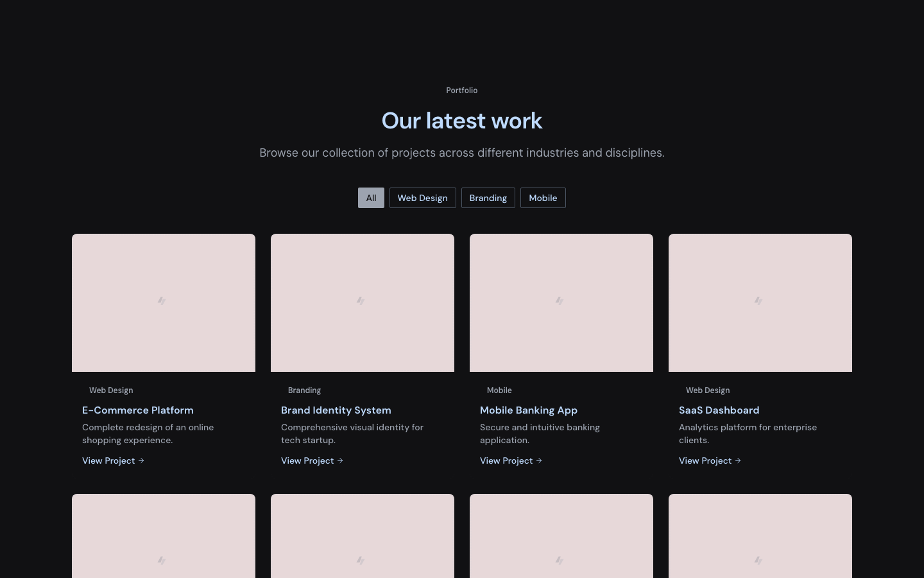The image size is (924, 578).
Task: Click the placeholder logo icon on E-Commerce Platform image
Action: tap(162, 301)
